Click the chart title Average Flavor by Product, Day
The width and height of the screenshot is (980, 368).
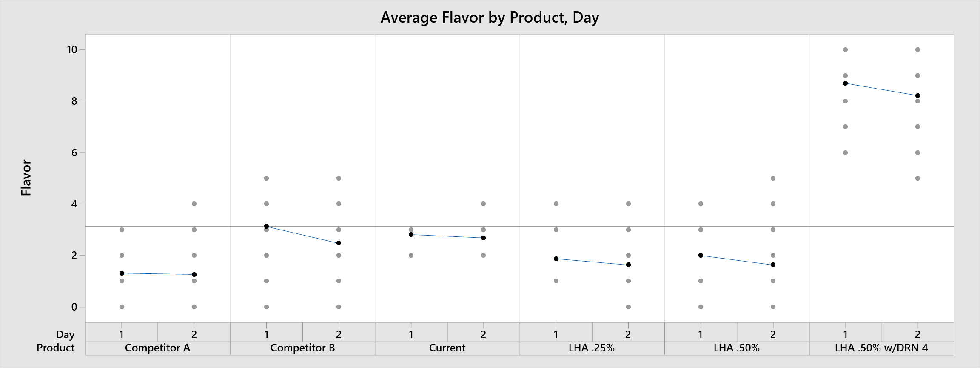(x=490, y=17)
